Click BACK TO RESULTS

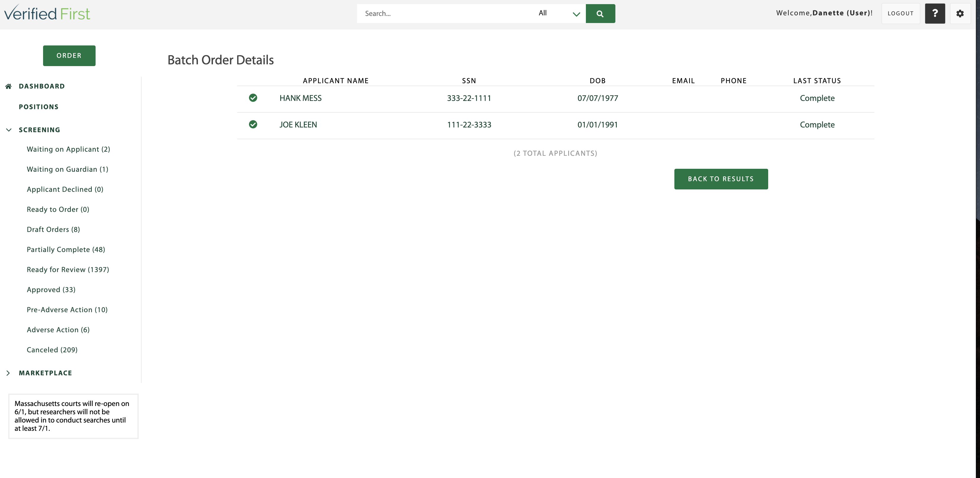[x=721, y=179]
